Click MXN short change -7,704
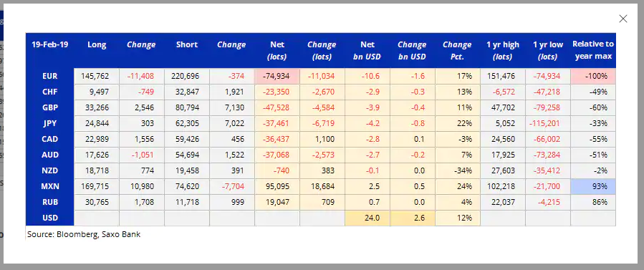The width and height of the screenshot is (644, 270). (232, 186)
